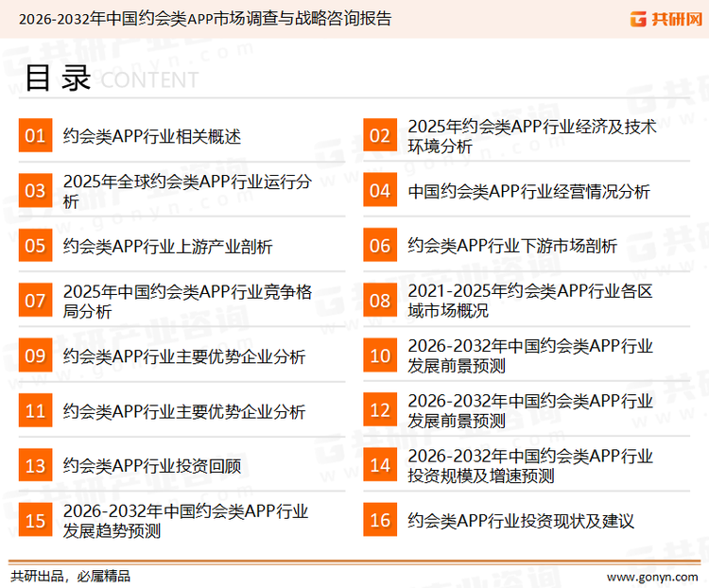Open chapter 约会类APP行业相关概述

click(x=152, y=136)
